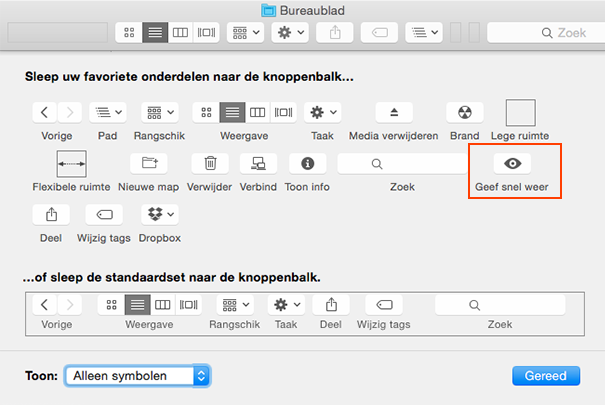Click column view in the standard set
The height and width of the screenshot is (405, 605).
[162, 305]
